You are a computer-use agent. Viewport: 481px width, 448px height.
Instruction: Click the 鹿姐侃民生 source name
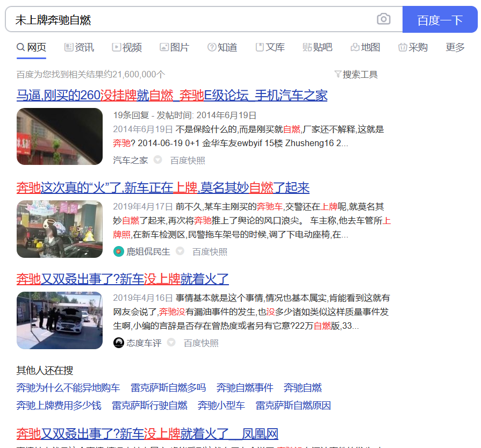pos(148,252)
